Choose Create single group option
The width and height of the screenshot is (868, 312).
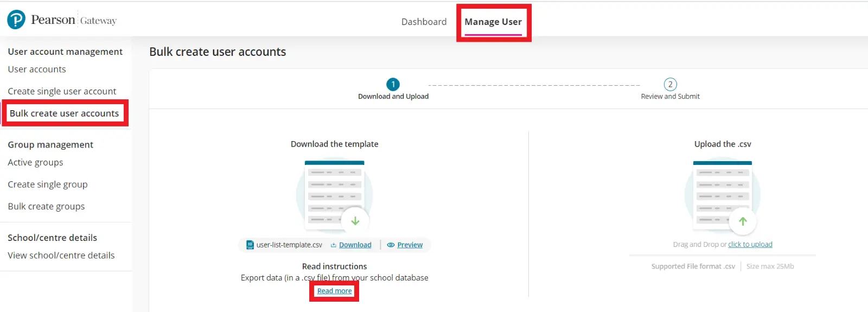(48, 184)
